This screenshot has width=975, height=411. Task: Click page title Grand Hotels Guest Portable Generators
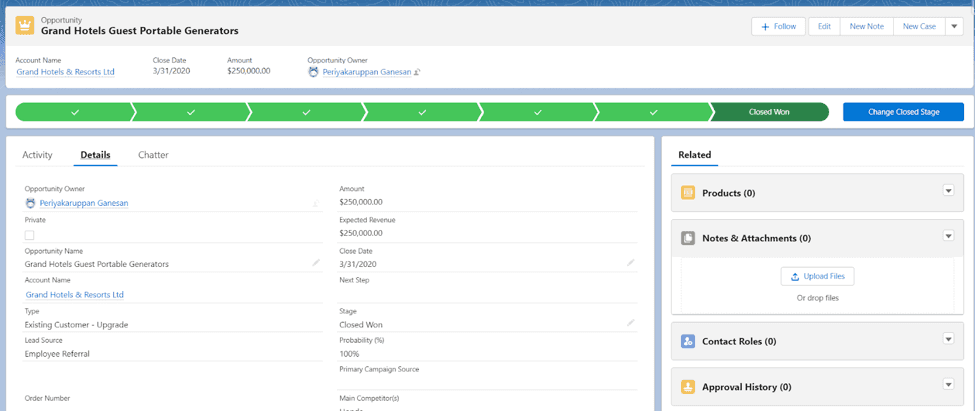tap(139, 30)
